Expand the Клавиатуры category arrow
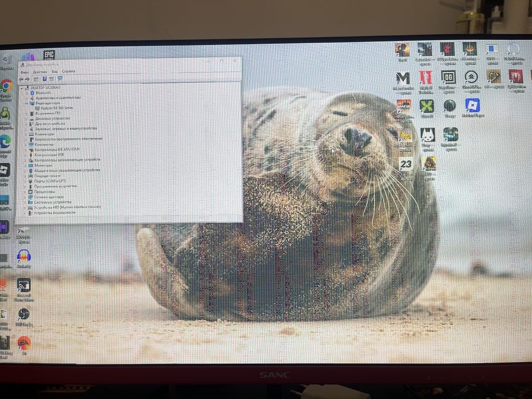This screenshot has width=532, height=399. pyautogui.click(x=26, y=135)
